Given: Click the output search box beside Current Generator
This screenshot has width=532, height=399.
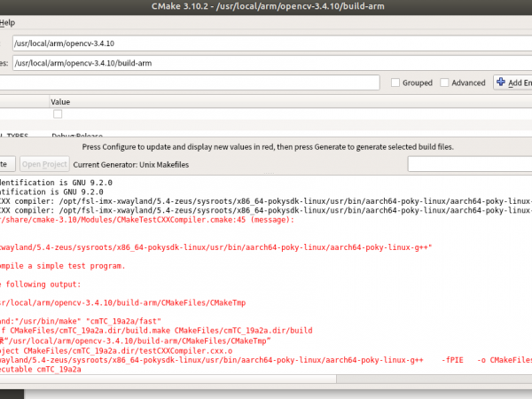Looking at the screenshot, I should tap(469, 164).
